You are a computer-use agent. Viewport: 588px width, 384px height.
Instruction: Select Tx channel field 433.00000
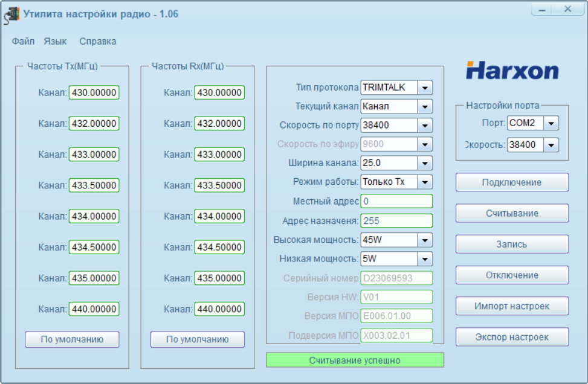pyautogui.click(x=94, y=155)
